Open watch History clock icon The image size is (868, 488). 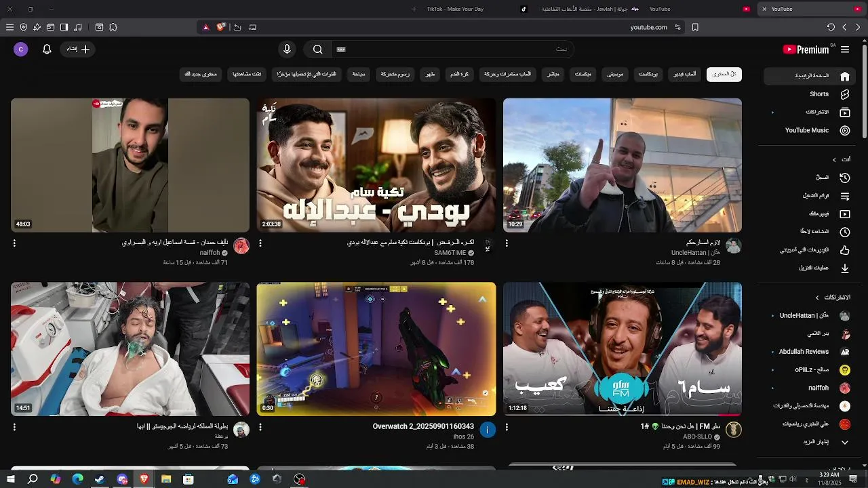[x=845, y=178]
